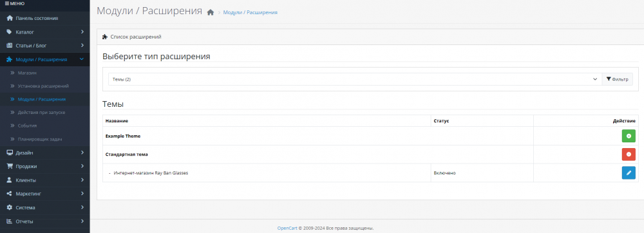Click the green install button for Example Theme
Viewport: 644px width, 233px height.
pos(629,136)
